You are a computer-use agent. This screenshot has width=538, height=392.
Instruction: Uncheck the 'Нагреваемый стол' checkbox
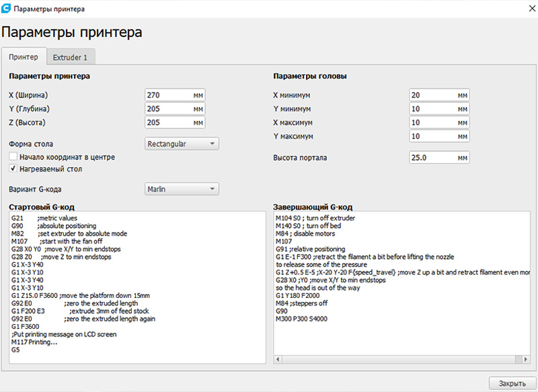pos(13,169)
